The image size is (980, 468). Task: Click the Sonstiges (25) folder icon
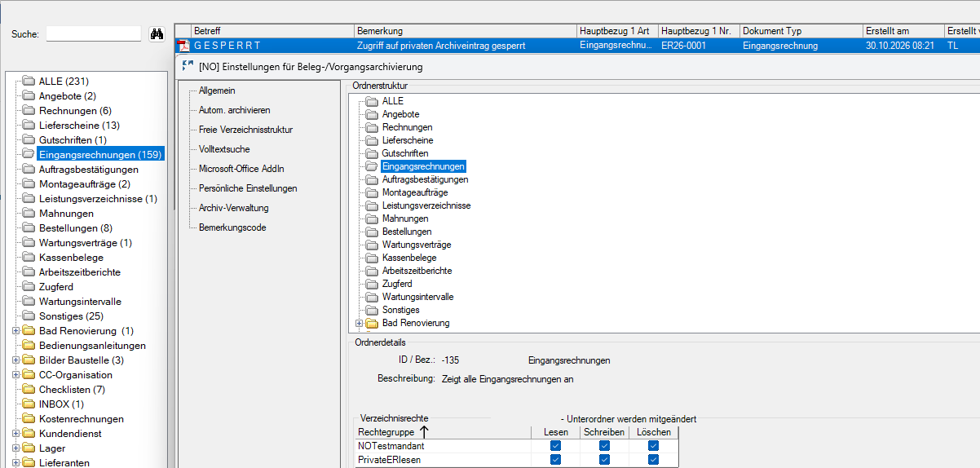tap(29, 316)
